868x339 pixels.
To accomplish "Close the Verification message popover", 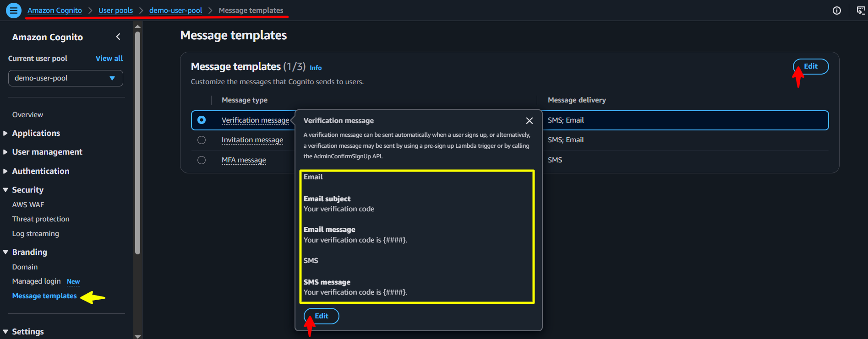I will pos(529,121).
